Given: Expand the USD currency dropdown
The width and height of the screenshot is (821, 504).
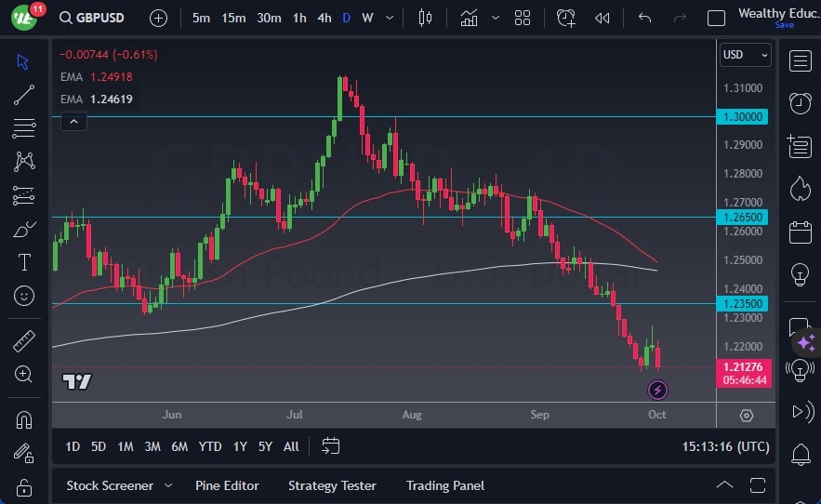Looking at the screenshot, I should pyautogui.click(x=745, y=55).
